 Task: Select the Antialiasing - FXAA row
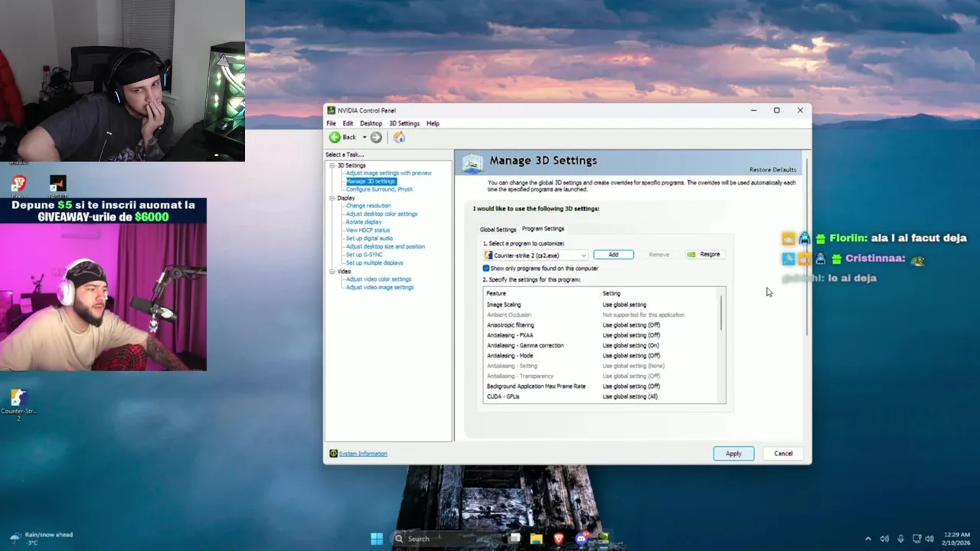pos(601,335)
